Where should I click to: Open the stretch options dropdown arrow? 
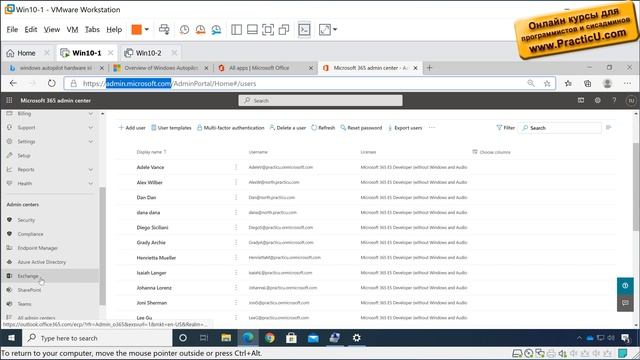[335, 29]
